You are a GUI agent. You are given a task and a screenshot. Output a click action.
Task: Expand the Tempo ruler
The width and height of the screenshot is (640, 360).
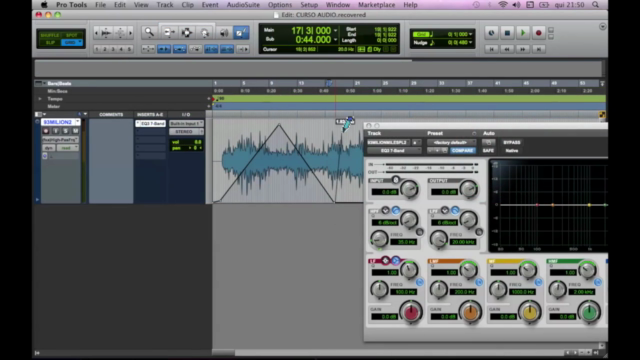click(x=40, y=99)
